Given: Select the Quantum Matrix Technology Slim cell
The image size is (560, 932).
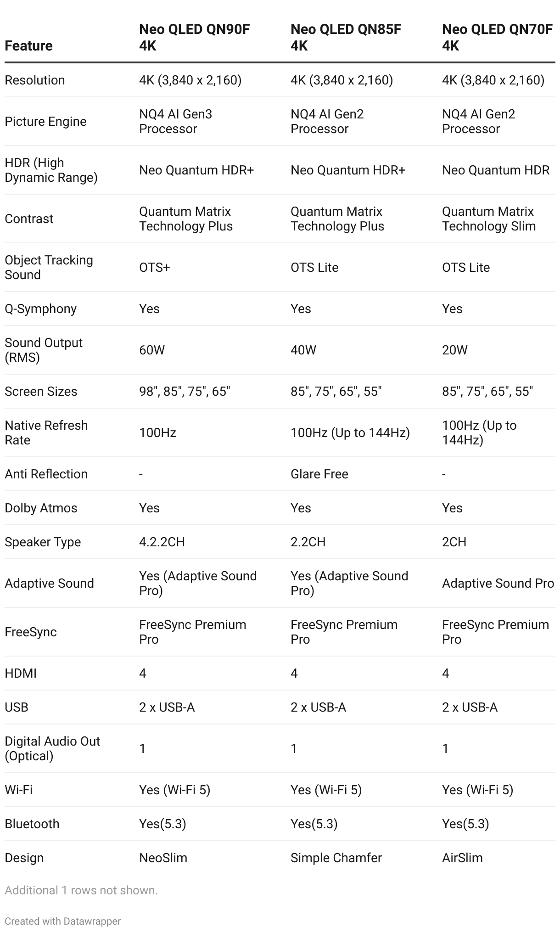Looking at the screenshot, I should tap(489, 219).
